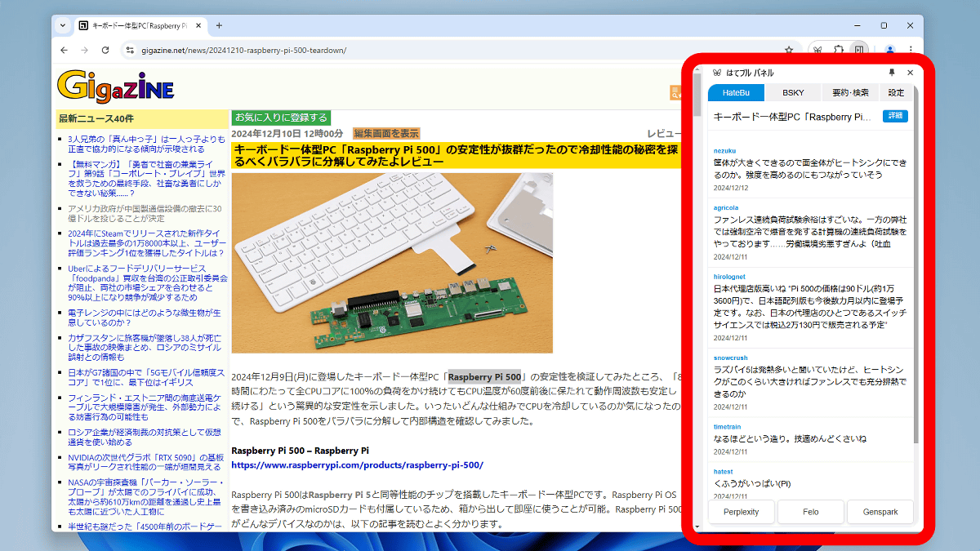
Task: Open the Chrome profile avatar menu
Action: coord(890,50)
